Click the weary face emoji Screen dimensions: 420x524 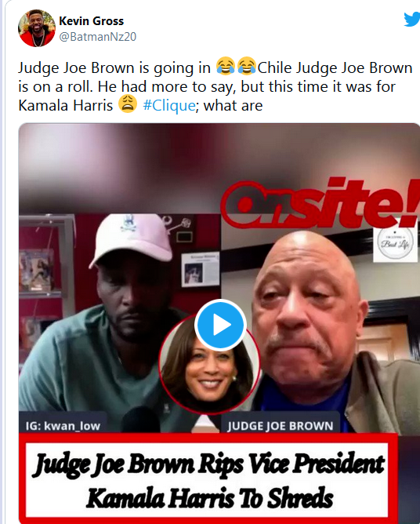coord(128,104)
